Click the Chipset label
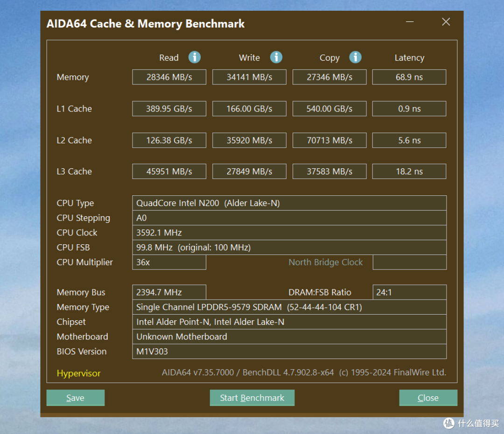504x434 pixels. (x=71, y=322)
